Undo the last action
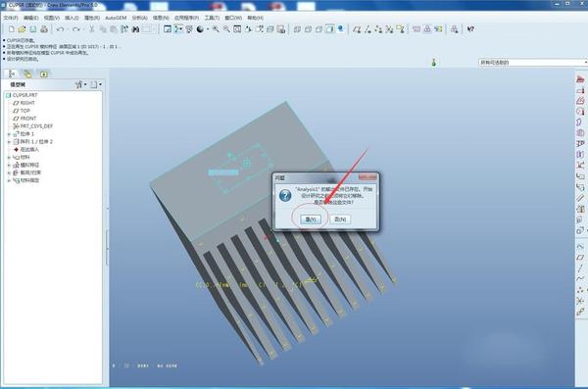588x389 pixels. coord(60,28)
